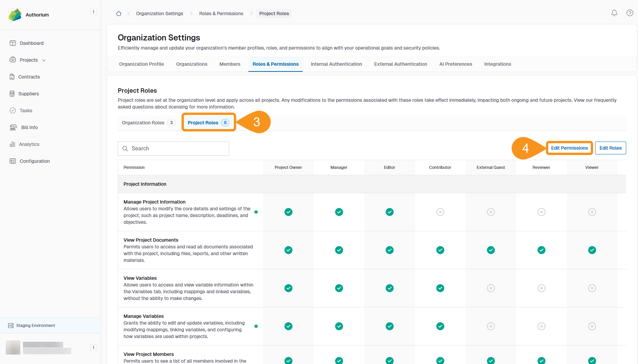Toggle View Variables permission for External Guest

pos(491,288)
